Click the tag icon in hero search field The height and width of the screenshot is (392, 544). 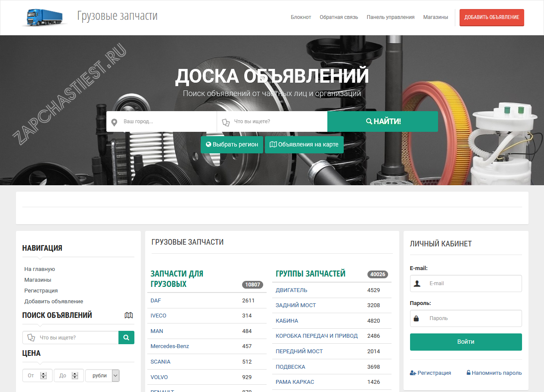click(226, 122)
